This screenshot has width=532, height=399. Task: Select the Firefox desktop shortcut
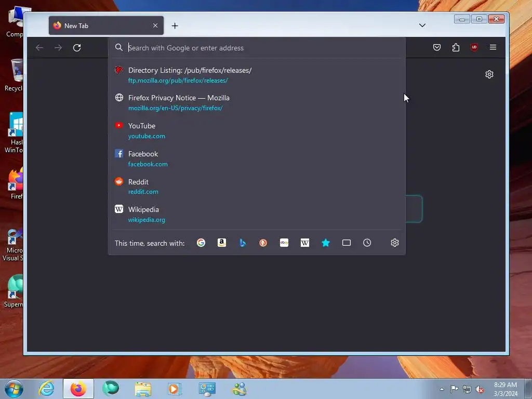(16, 183)
